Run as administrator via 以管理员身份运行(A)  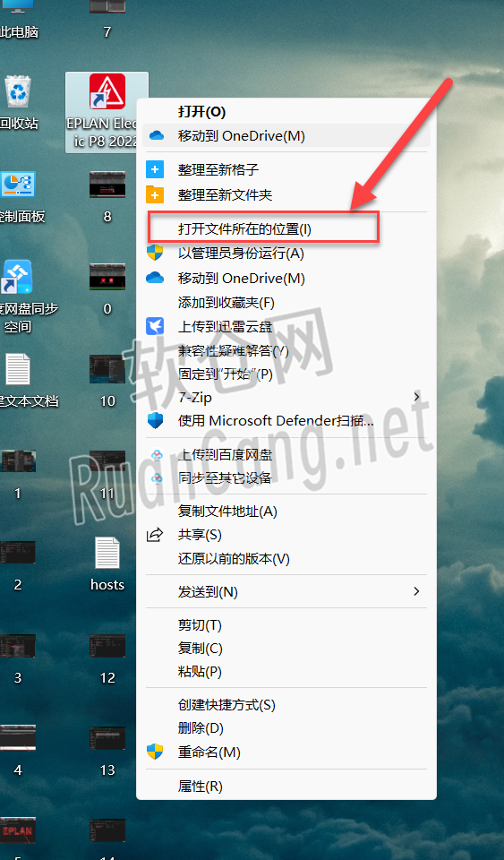[x=286, y=253]
